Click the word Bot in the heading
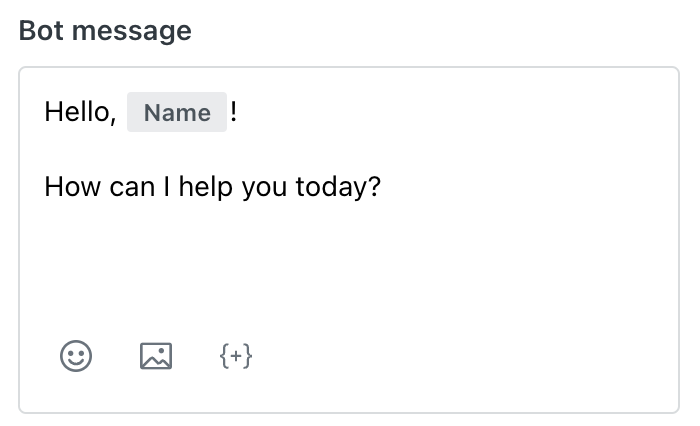The width and height of the screenshot is (700, 426). pos(41,31)
